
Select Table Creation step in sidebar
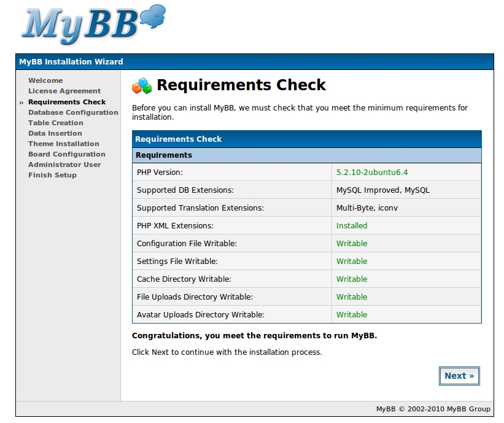(56, 123)
